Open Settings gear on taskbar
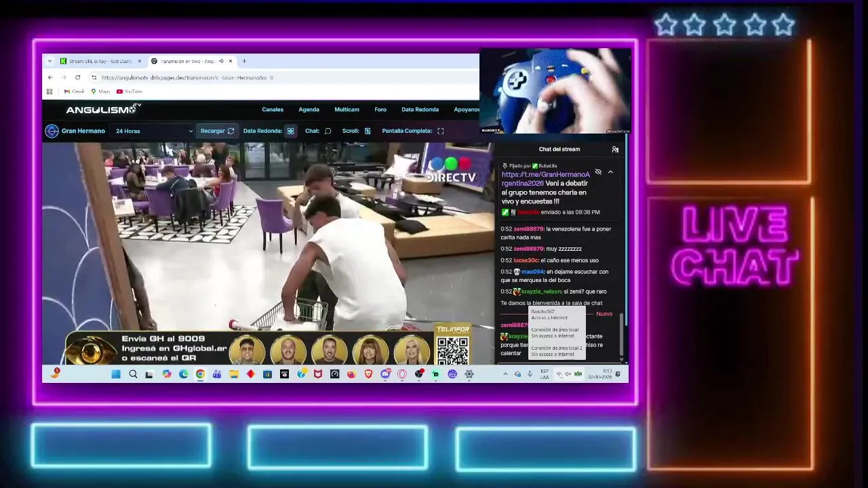The width and height of the screenshot is (868, 488). 469,374
